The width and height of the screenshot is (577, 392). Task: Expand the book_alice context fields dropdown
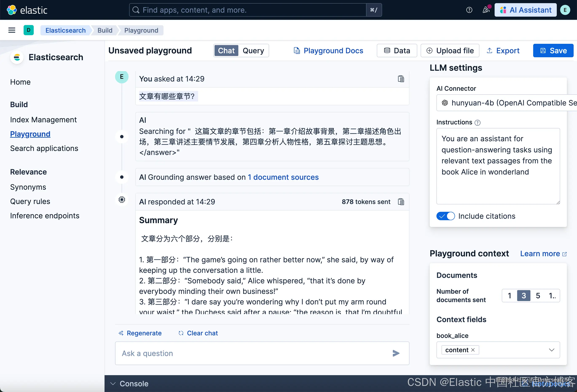pos(552,350)
